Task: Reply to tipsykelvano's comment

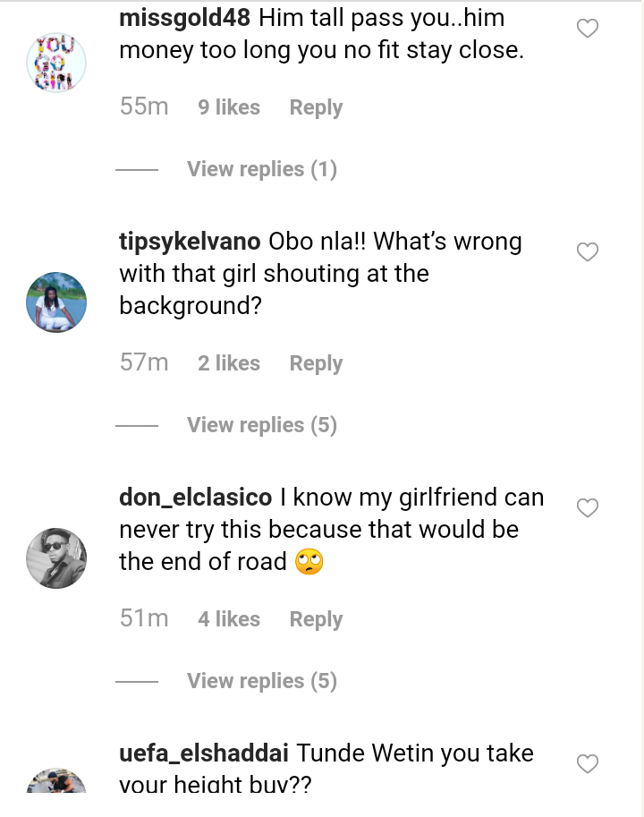Action: pos(316,363)
